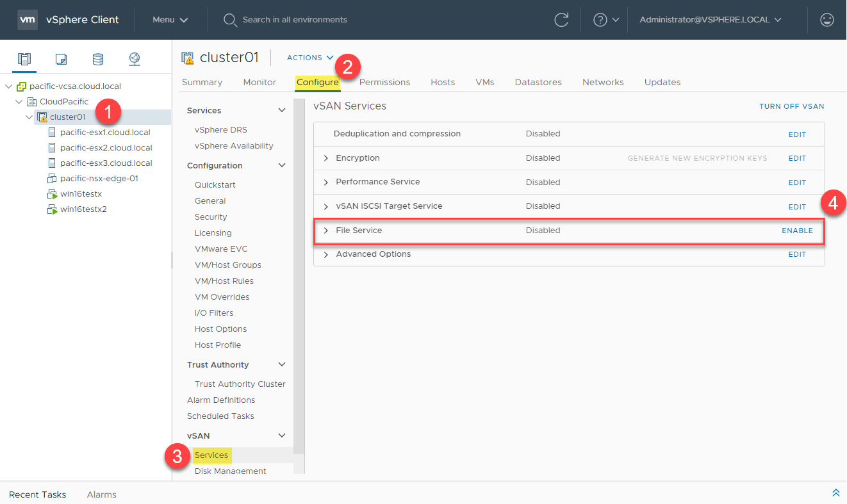Open the Menu in the top bar
Image resolution: width=847 pixels, height=504 pixels.
click(168, 19)
